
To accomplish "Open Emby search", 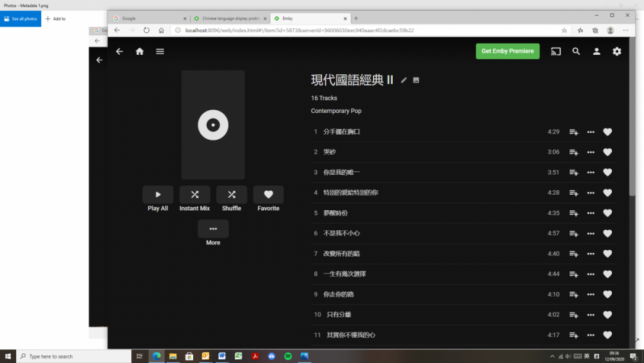I will coord(576,52).
